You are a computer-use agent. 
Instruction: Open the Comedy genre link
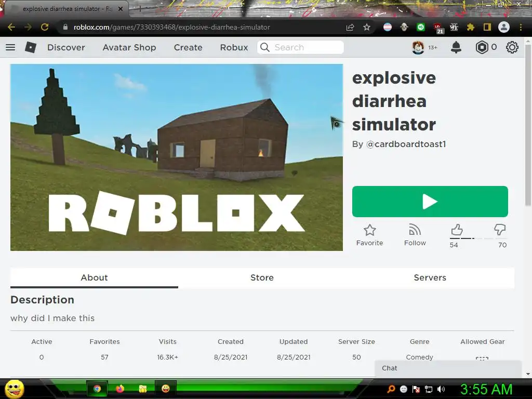pos(419,357)
